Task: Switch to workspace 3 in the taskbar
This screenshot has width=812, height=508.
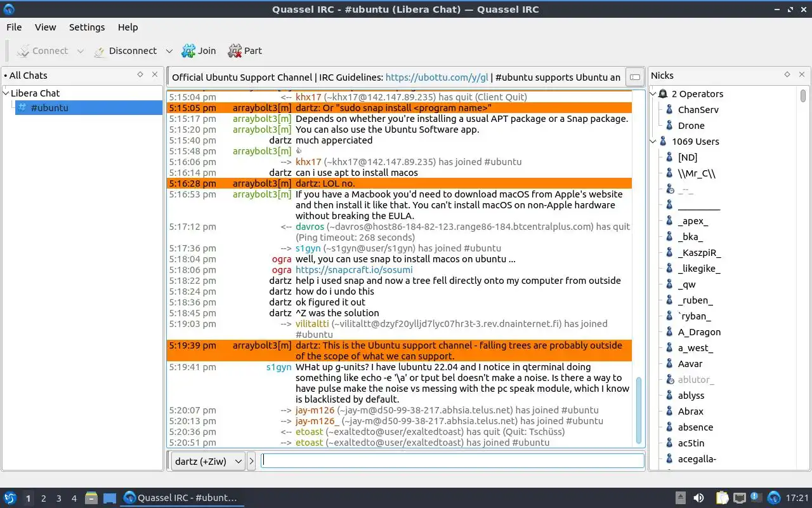Action: (58, 498)
